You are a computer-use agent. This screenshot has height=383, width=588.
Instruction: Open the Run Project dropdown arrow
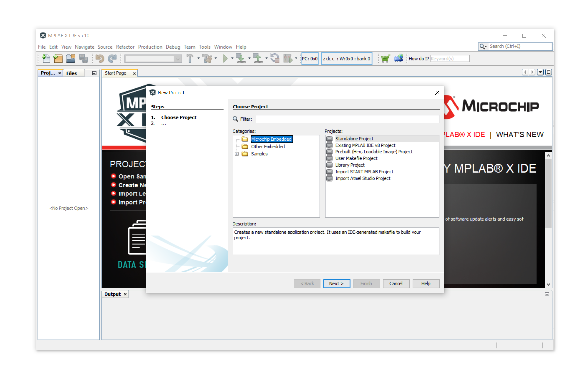point(232,59)
